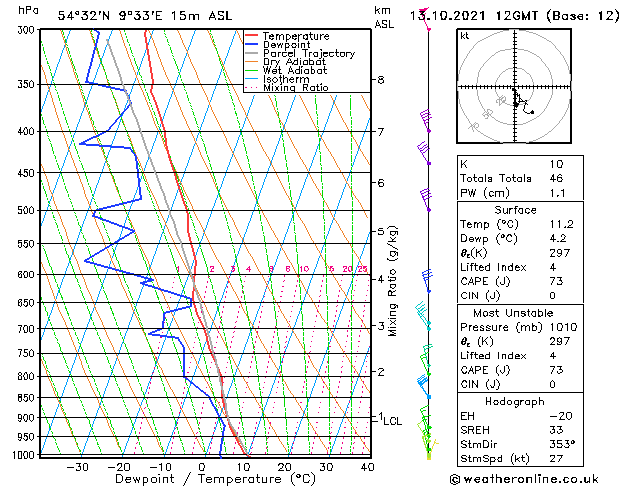Screen dimensions: 629x486
Task: Click the Most Unstable Pressure value 1010
Action: pyautogui.click(x=563, y=327)
